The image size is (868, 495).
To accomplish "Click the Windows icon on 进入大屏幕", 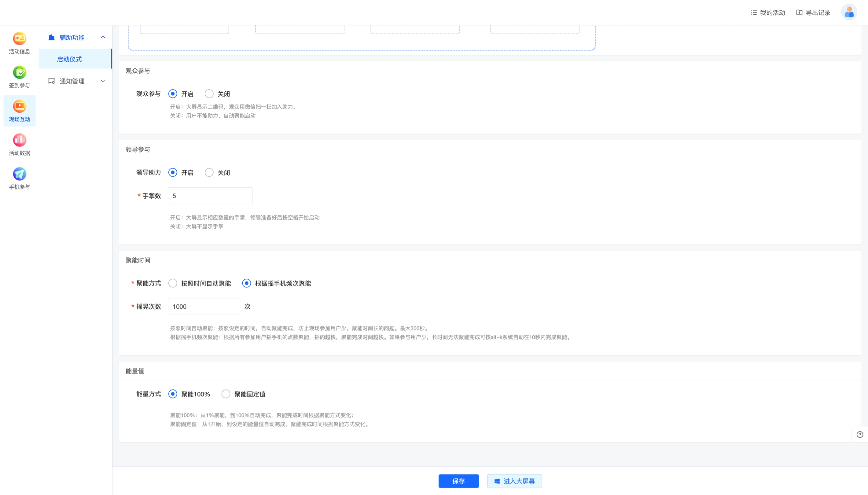I will pos(497,481).
